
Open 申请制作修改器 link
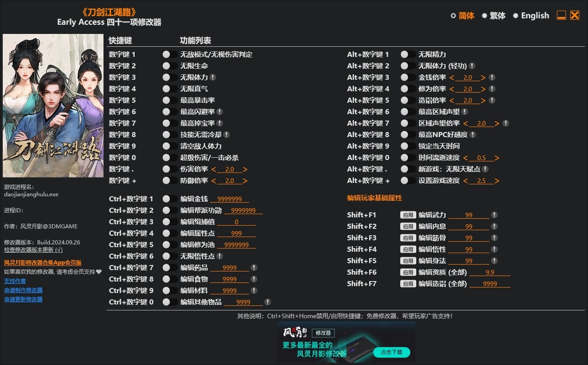point(23,290)
